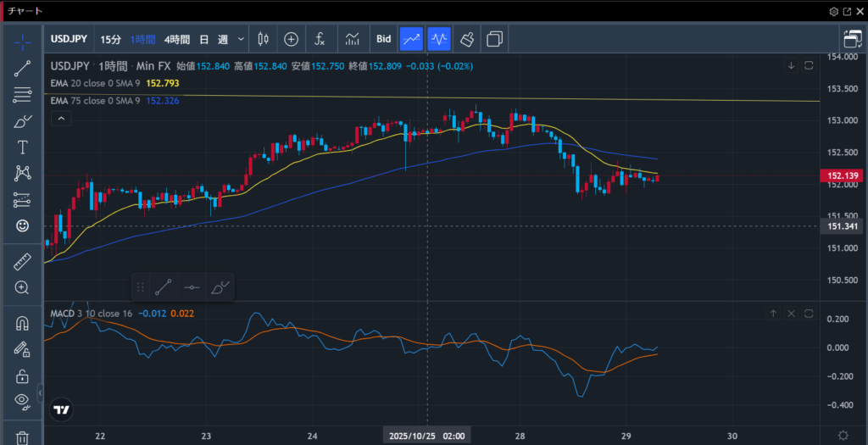Delete drawings with the trash icon
868x445 pixels.
point(22,437)
